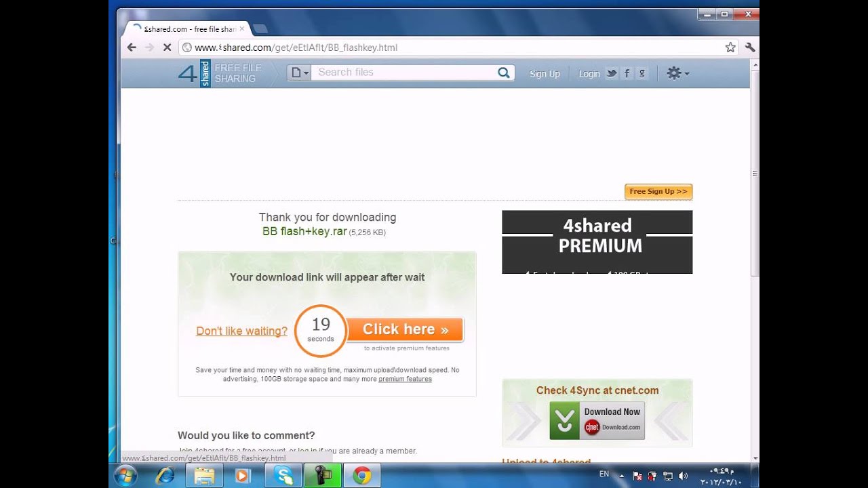The height and width of the screenshot is (488, 868).
Task: Log in with Google icon
Action: [x=642, y=73]
